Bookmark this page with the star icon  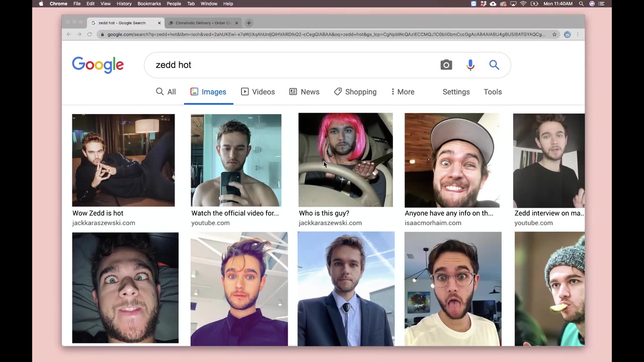pos(554,34)
